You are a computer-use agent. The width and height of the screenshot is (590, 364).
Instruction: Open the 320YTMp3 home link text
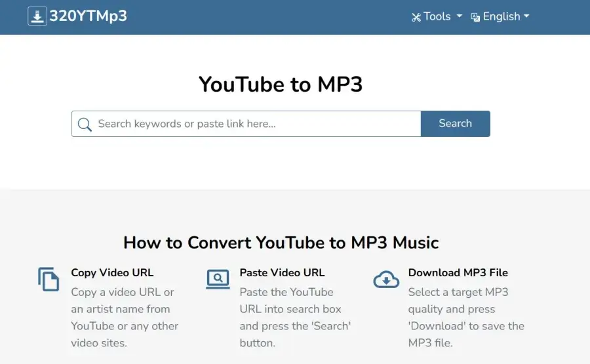(88, 16)
